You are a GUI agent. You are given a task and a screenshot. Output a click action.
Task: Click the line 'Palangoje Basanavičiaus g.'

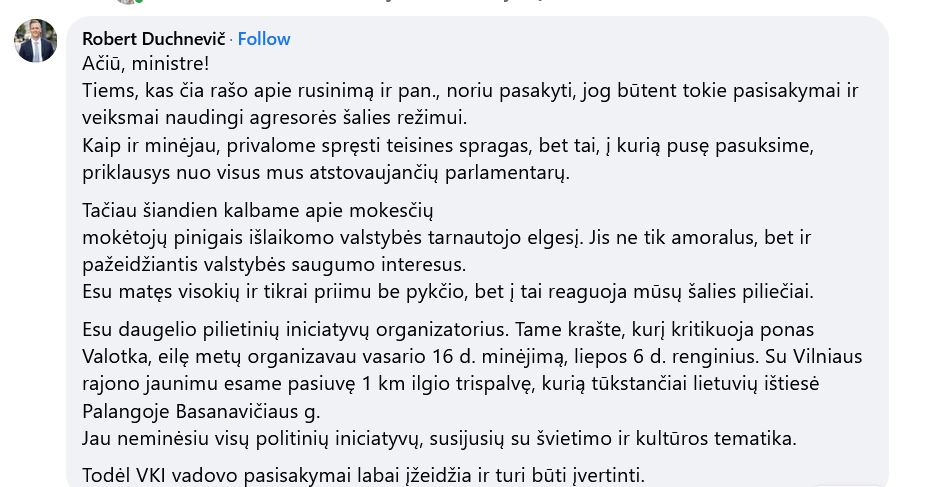(x=201, y=411)
